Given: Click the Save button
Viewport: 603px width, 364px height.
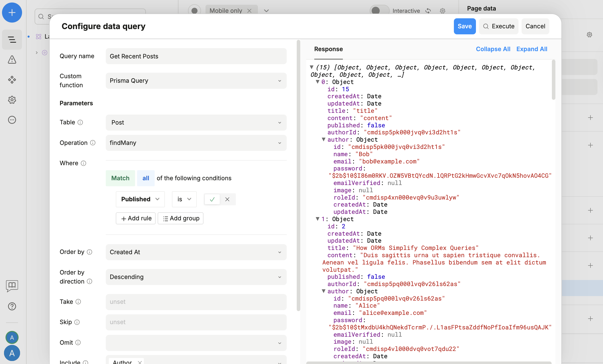Looking at the screenshot, I should [465, 26].
